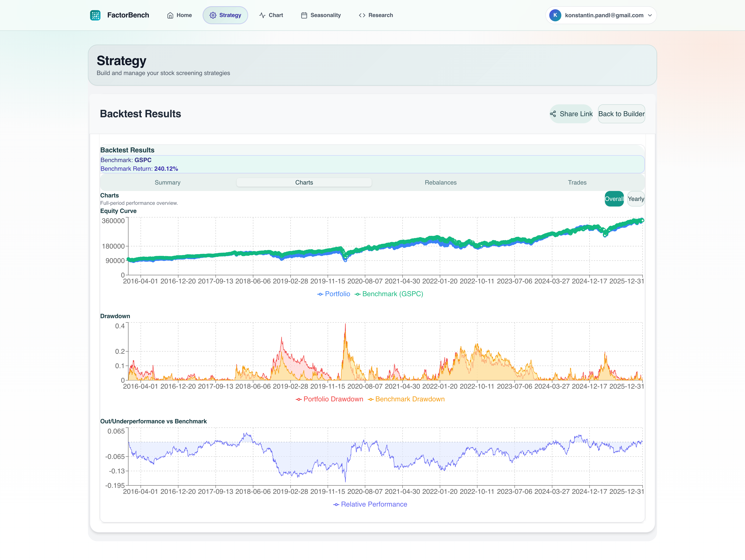Click the share icon beside Share Link
Image resolution: width=745 pixels, height=560 pixels.
coord(554,114)
